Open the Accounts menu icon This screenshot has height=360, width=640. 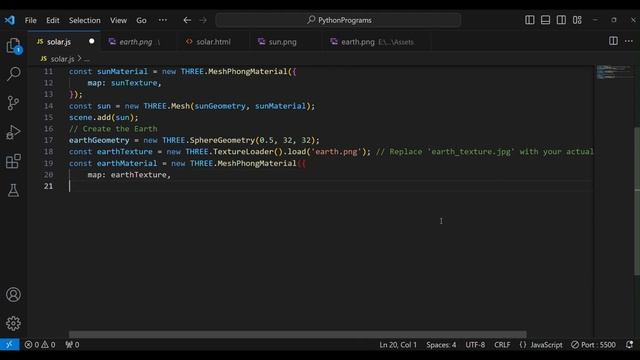point(13,295)
